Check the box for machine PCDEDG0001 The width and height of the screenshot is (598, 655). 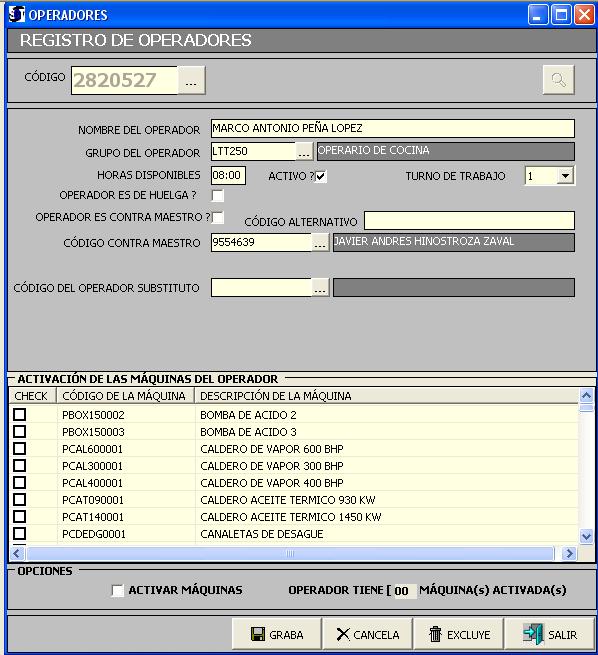point(20,533)
